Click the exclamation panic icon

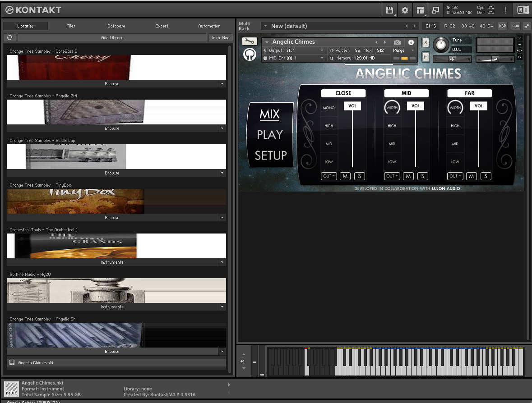tap(505, 10)
